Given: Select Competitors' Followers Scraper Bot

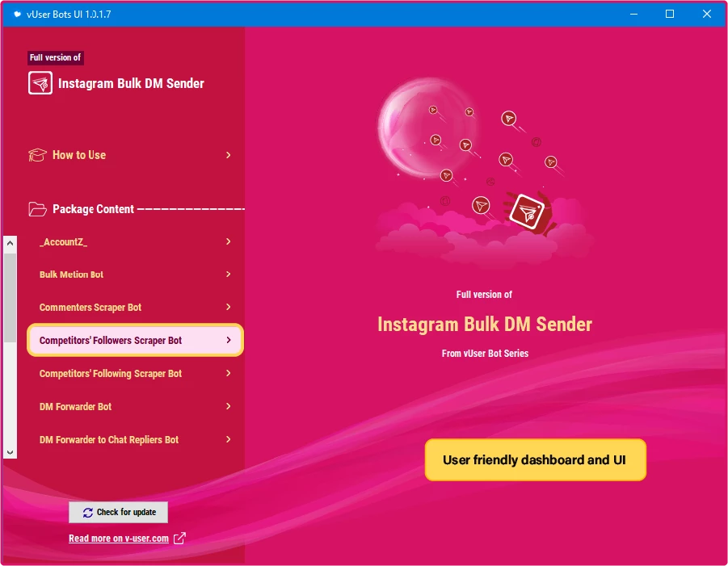Looking at the screenshot, I should (135, 340).
